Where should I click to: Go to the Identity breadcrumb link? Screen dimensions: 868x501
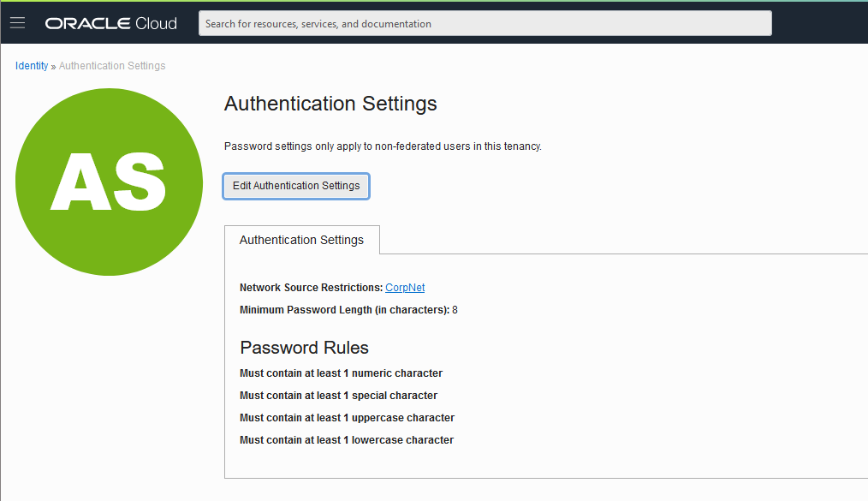[x=32, y=66]
